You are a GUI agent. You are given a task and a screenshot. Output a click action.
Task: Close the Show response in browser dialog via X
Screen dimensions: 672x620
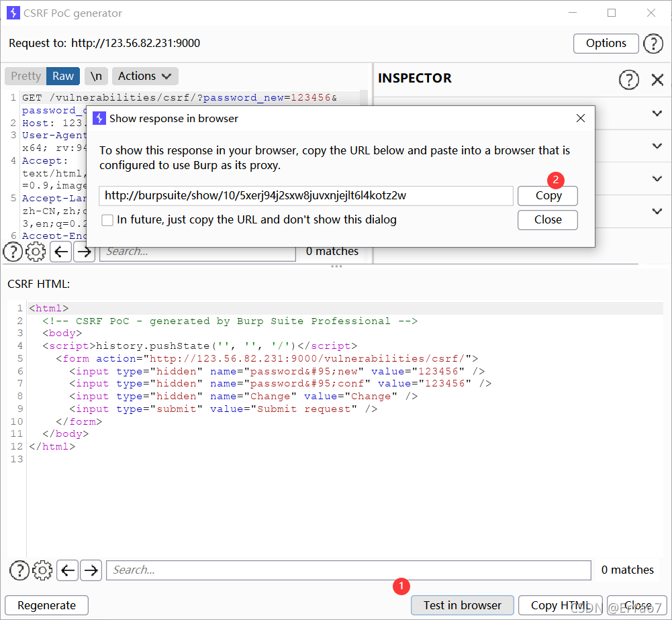pyautogui.click(x=580, y=118)
